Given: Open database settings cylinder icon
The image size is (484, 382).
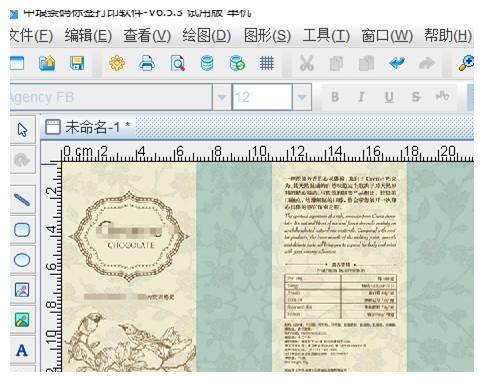Looking at the screenshot, I should coord(207,63).
